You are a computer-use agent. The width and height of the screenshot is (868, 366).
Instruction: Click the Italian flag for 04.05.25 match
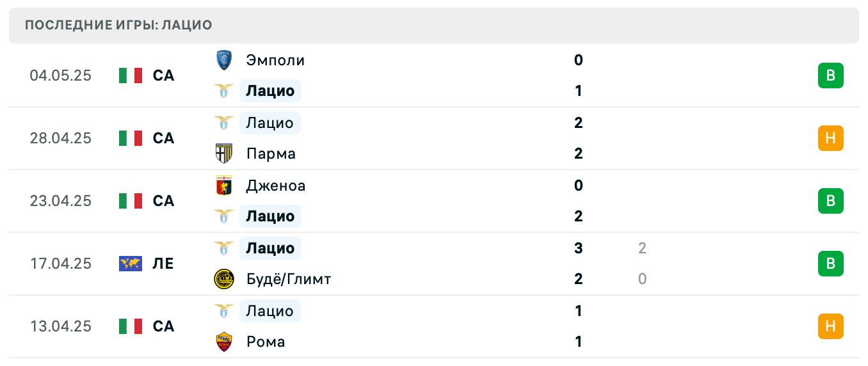(x=131, y=76)
